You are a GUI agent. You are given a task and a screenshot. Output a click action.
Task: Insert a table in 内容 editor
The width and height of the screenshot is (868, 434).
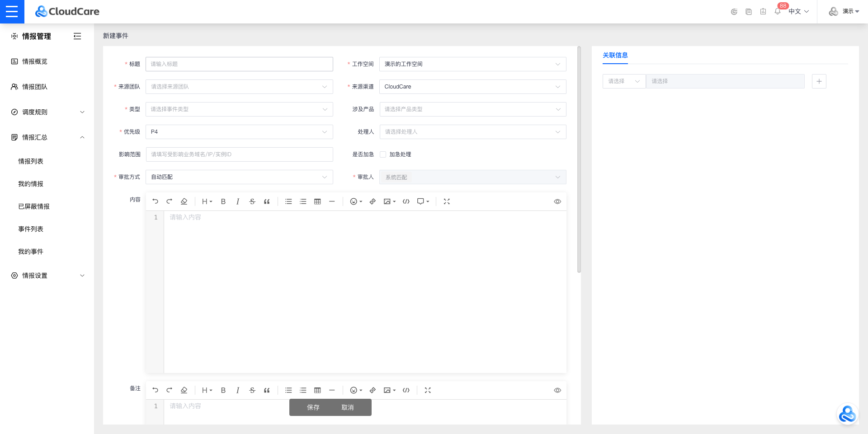click(317, 201)
